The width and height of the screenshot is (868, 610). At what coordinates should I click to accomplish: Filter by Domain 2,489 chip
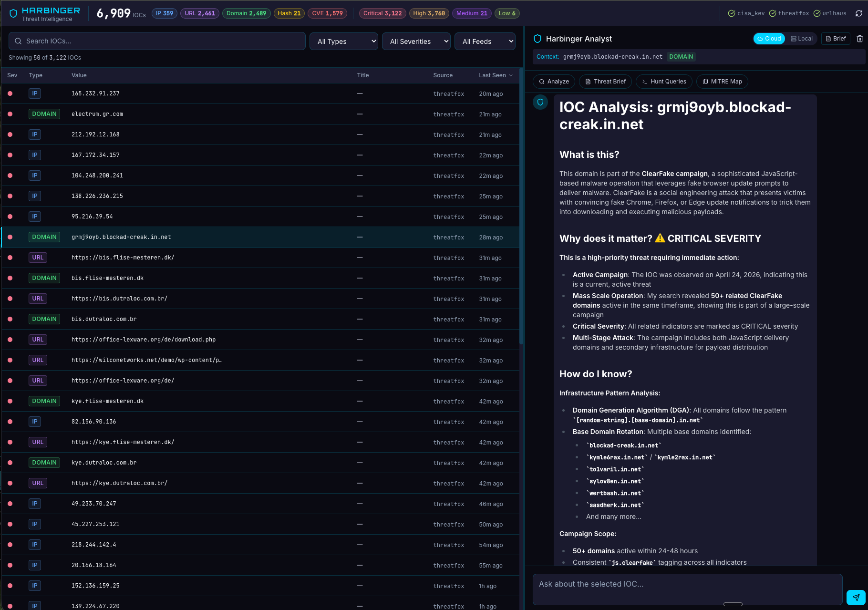247,13
